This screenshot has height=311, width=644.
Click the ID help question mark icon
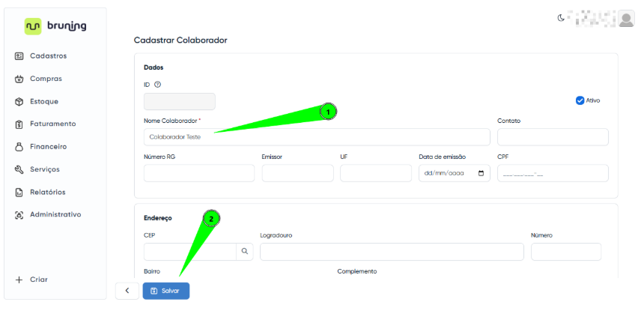[157, 84]
